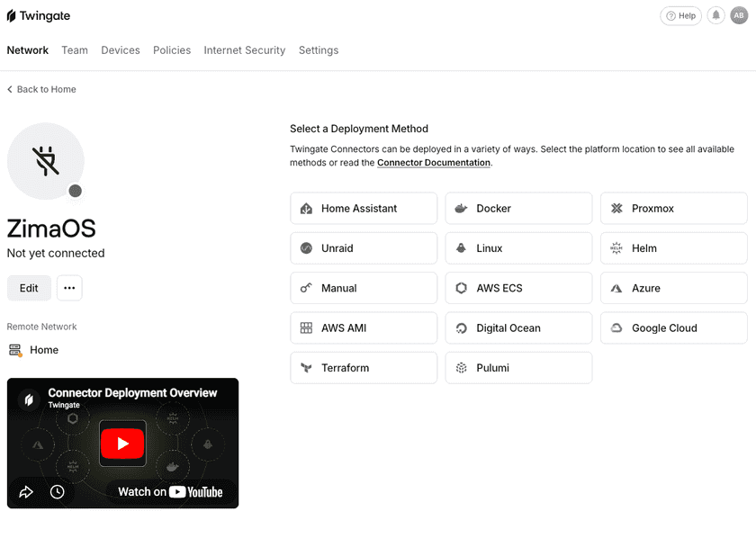Select Proxmox deployment method
This screenshot has height=538, width=756.
tap(674, 208)
